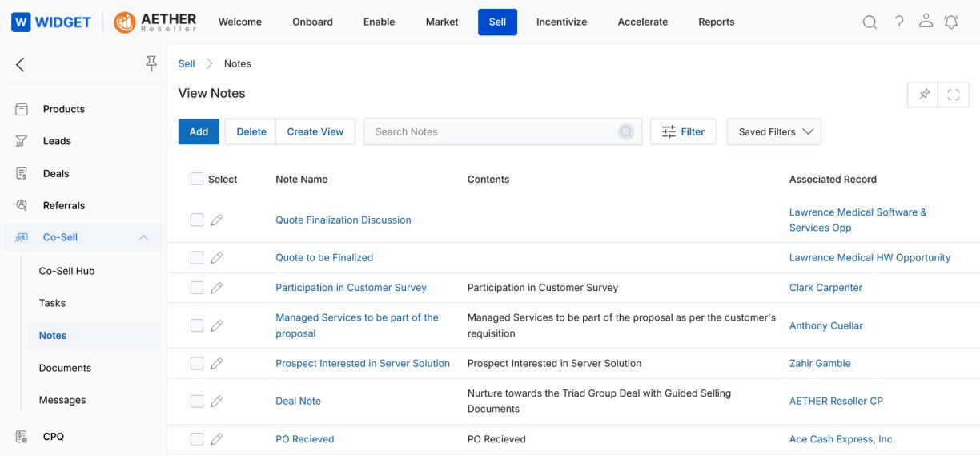Open Co-Sell Hub sidebar item
Screen dimensions: 980x456
point(66,271)
